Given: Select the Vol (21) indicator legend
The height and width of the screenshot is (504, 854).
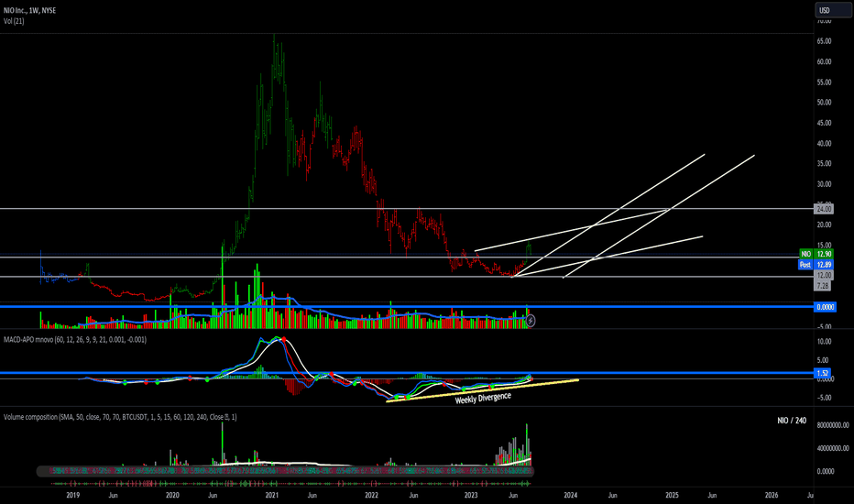Looking at the screenshot, I should pyautogui.click(x=14, y=21).
